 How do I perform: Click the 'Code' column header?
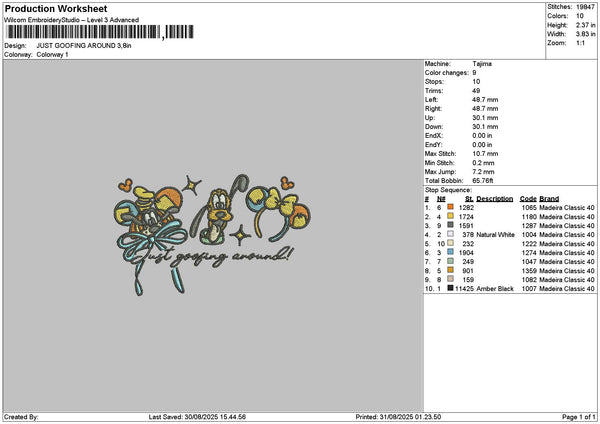[x=528, y=199]
